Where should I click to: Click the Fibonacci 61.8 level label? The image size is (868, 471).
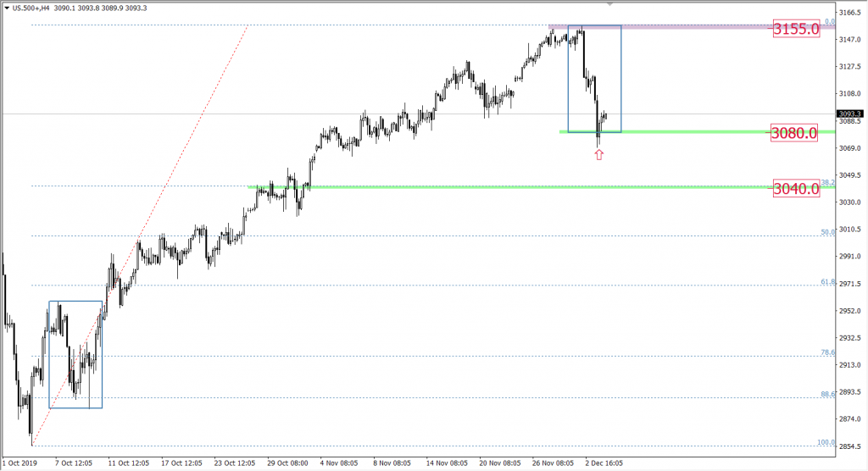click(x=827, y=282)
